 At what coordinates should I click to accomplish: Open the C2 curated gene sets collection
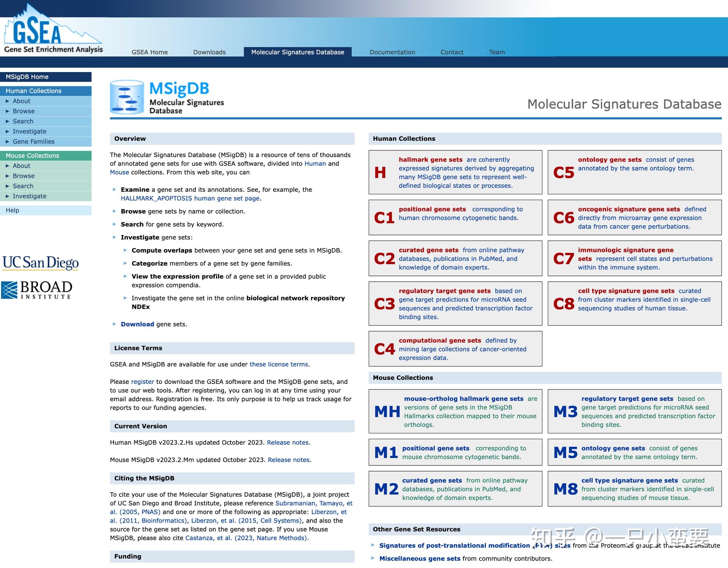(428, 250)
